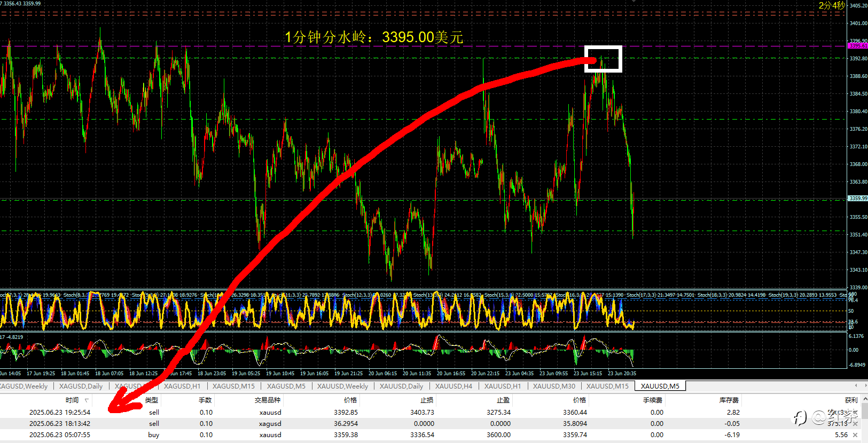Click the white rectangle marker on chart

pos(603,59)
